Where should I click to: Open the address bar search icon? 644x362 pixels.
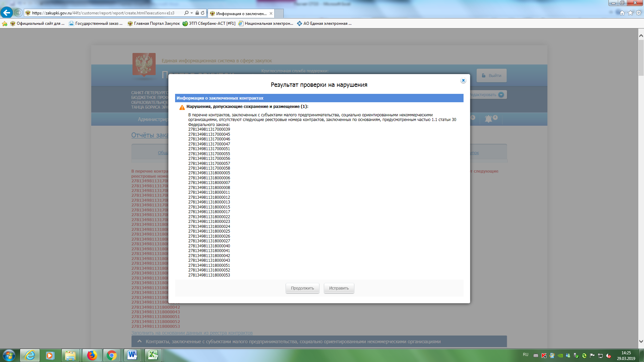pyautogui.click(x=186, y=13)
